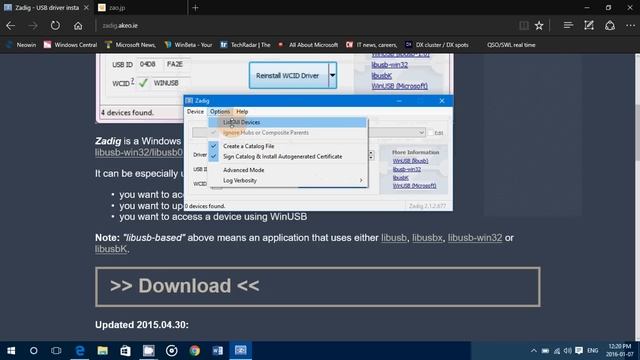The image size is (640, 360).
Task: Open TechRadar bookmark in favorites bar
Action: (x=246, y=45)
